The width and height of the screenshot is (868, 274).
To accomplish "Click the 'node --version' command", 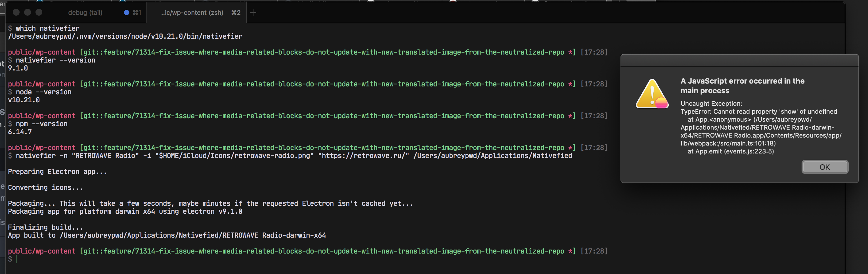I will coord(43,92).
